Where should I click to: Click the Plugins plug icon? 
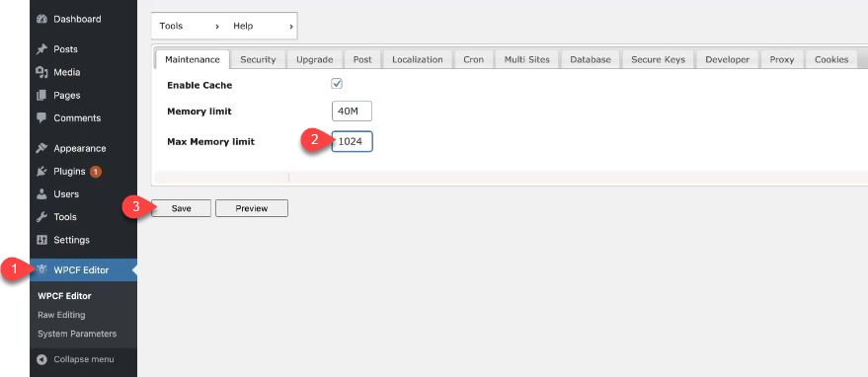(41, 171)
